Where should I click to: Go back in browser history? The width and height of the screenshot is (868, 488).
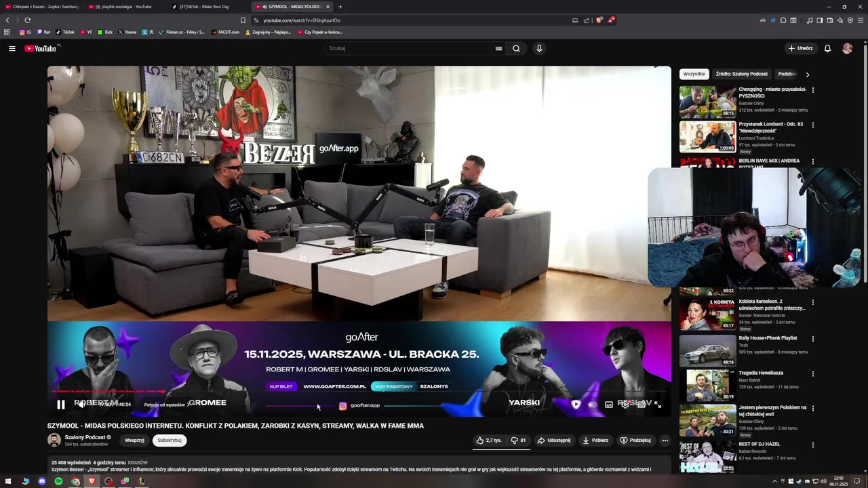click(x=7, y=20)
